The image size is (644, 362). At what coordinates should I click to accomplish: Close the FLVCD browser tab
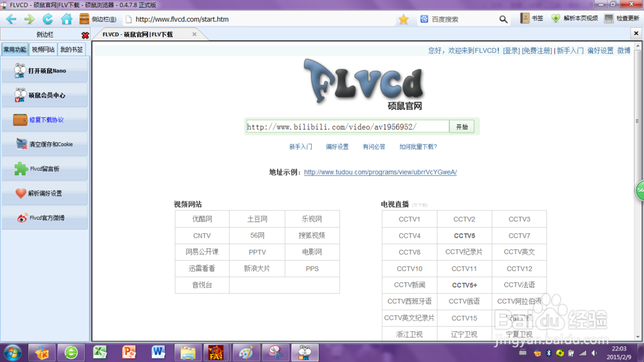194,35
